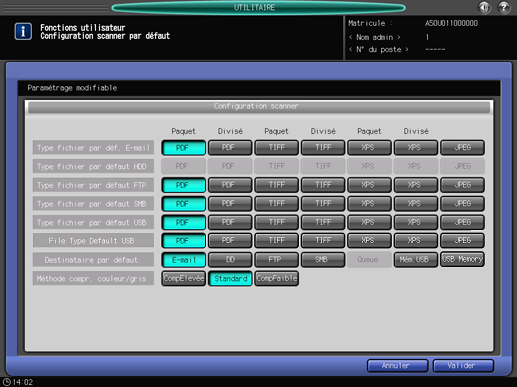Select CompElevée compression method

tap(183, 278)
